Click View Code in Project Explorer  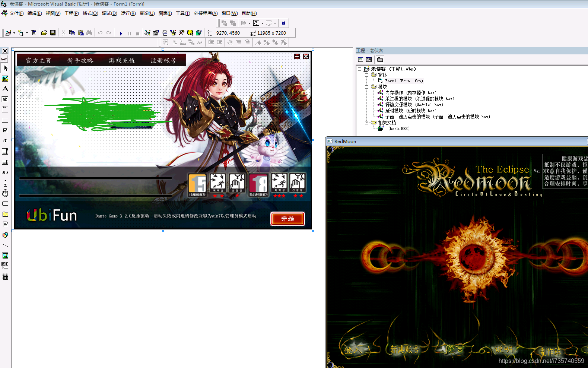coord(360,60)
